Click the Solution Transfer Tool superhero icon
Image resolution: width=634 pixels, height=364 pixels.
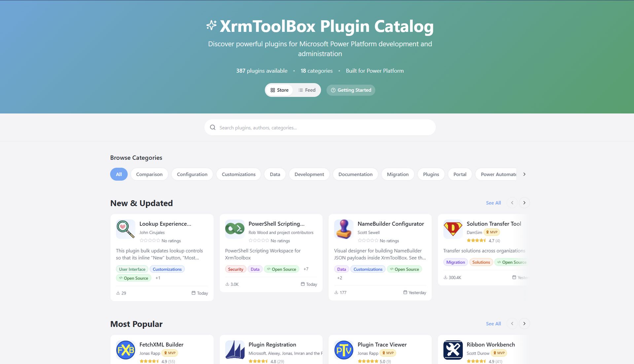[453, 229]
